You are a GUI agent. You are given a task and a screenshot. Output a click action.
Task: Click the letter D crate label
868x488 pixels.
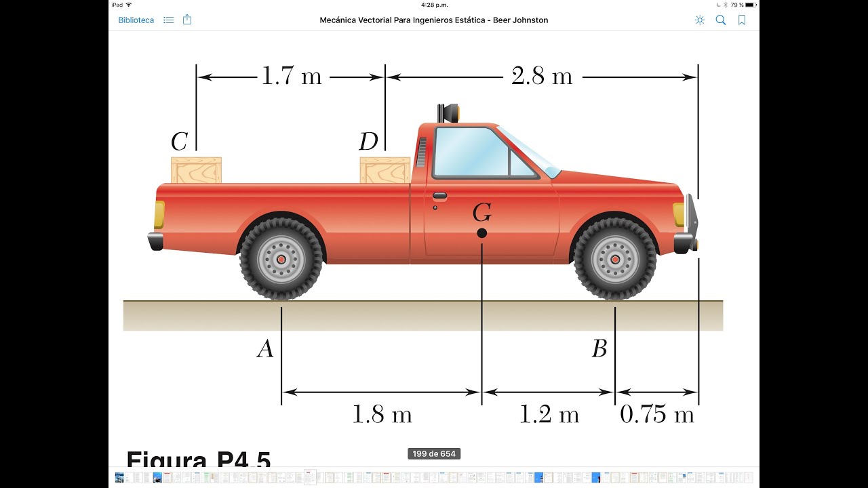(368, 142)
